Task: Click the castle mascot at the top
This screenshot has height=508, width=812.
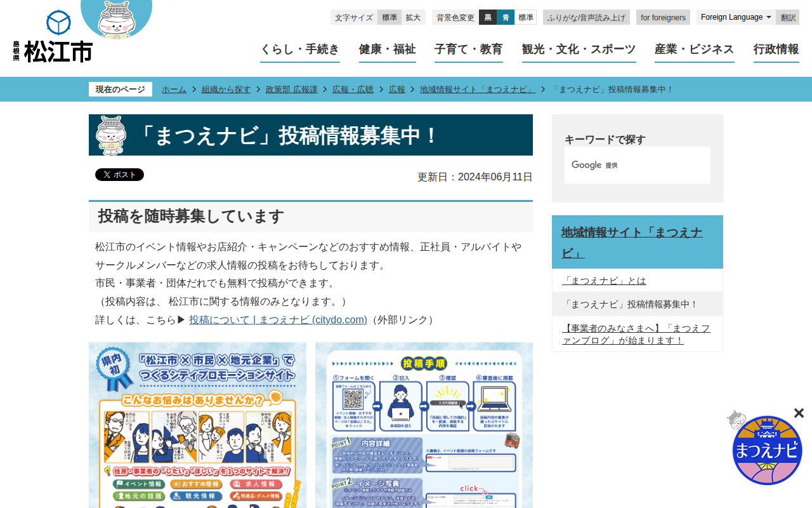Action: 116,19
